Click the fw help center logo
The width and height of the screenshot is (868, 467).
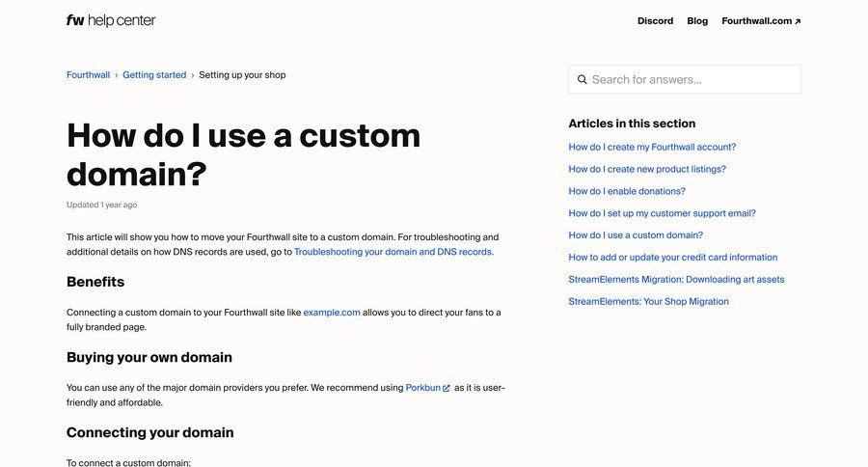point(111,20)
